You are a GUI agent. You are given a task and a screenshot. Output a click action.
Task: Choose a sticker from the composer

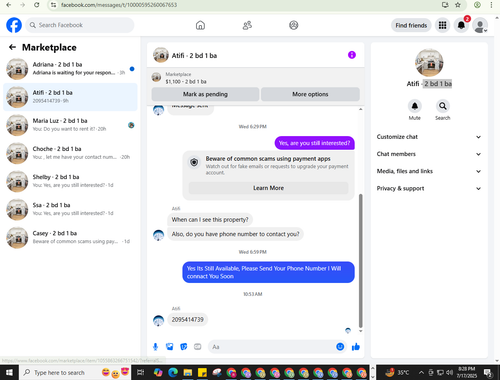tap(184, 347)
